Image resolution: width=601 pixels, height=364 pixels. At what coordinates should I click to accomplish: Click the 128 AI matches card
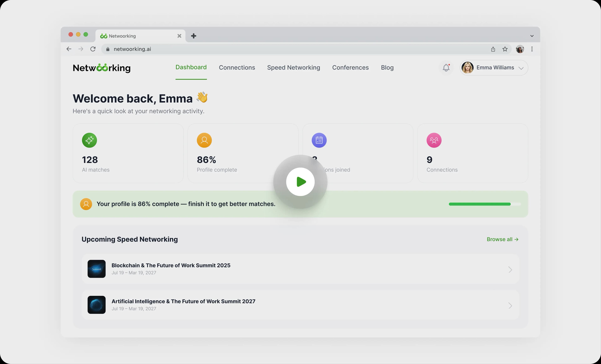128,153
